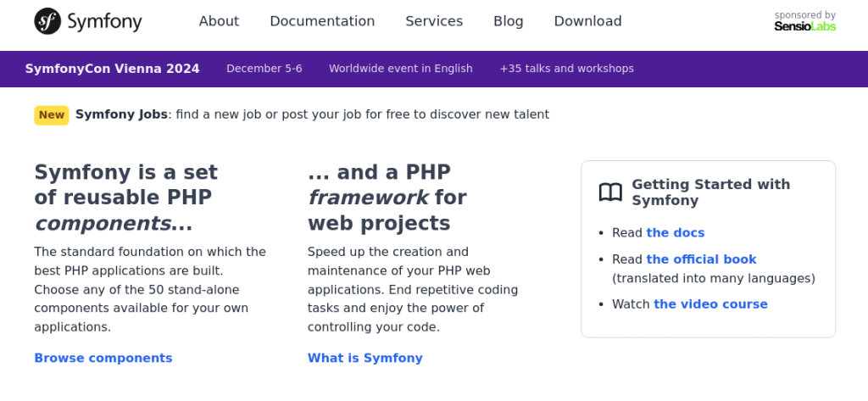Open the What is Symfony link
The image size is (868, 401).
click(x=365, y=358)
